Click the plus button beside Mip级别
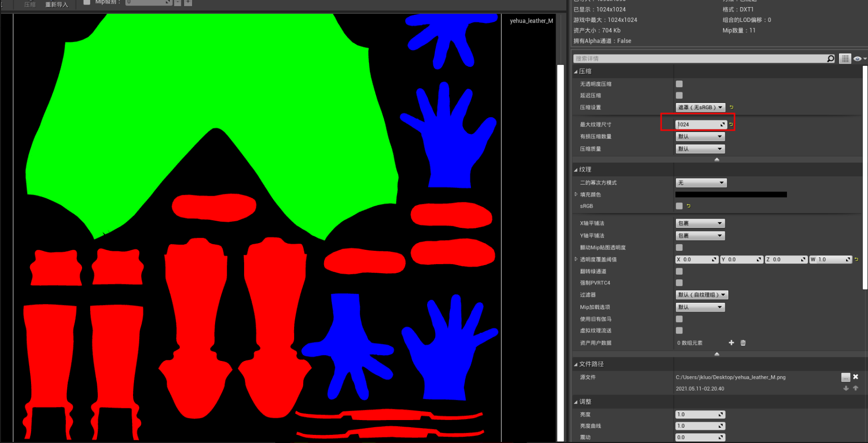Image resolution: width=868 pixels, height=443 pixels. [x=188, y=3]
